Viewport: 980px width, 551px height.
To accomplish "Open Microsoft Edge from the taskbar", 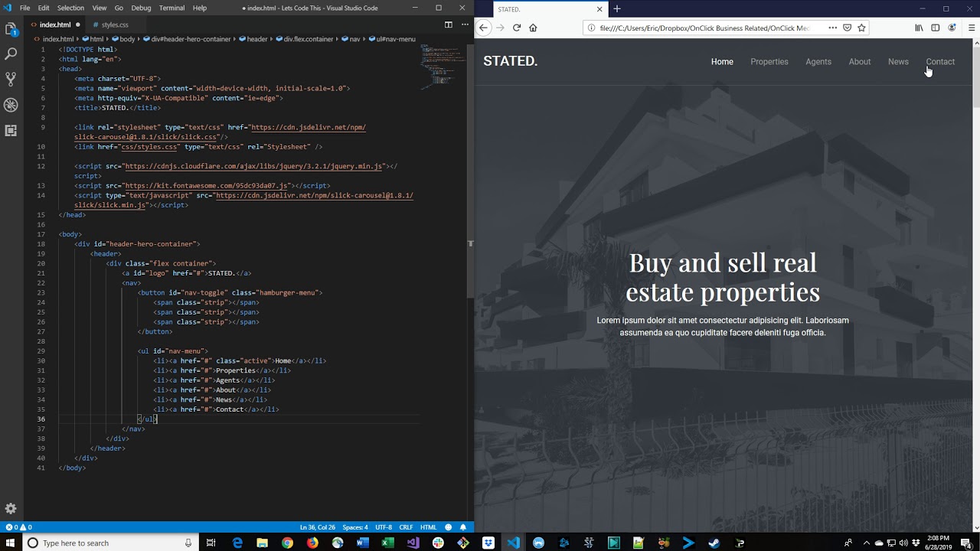I will pos(237,543).
